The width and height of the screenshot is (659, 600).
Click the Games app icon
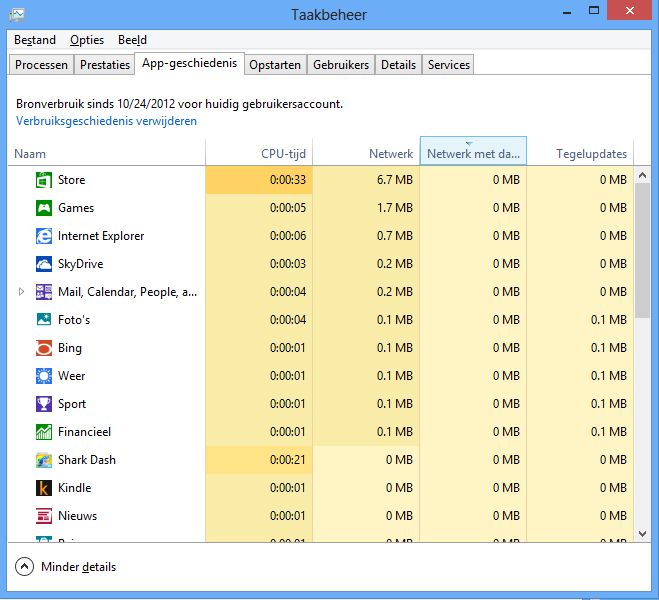[x=44, y=208]
